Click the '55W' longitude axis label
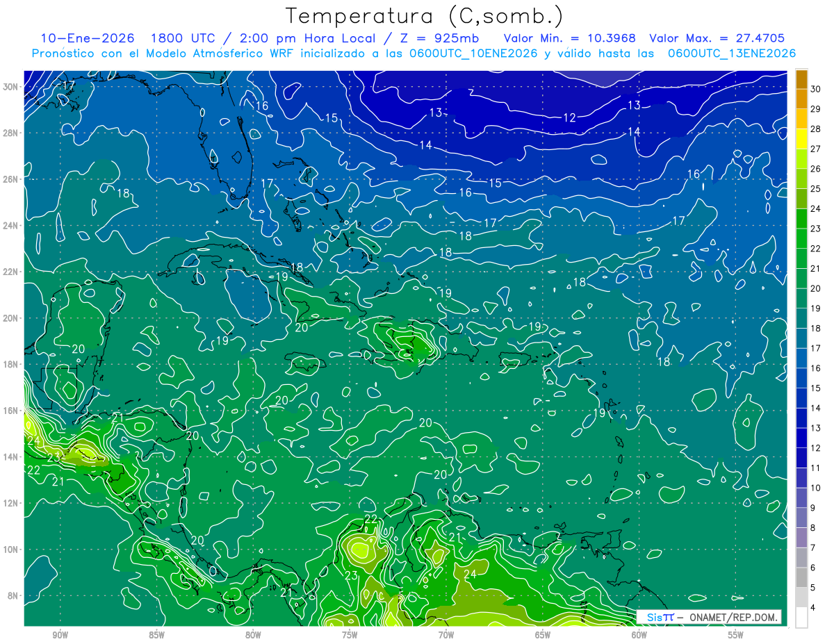The height and width of the screenshot is (644, 834). 736,635
